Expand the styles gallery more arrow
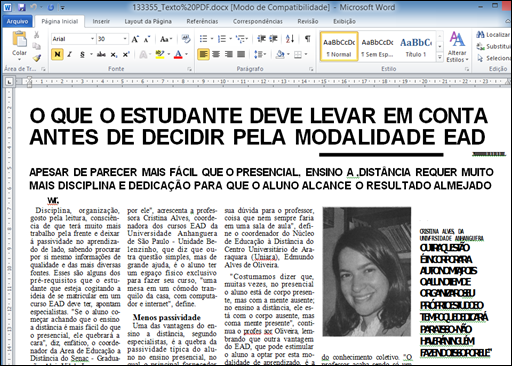This screenshot has height=366, width=512. coord(440,58)
